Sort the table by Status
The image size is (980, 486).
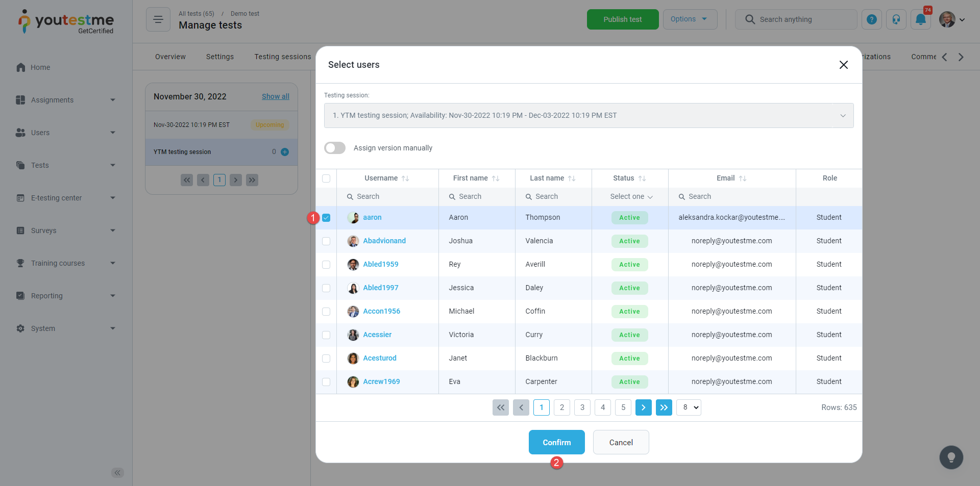coord(642,178)
